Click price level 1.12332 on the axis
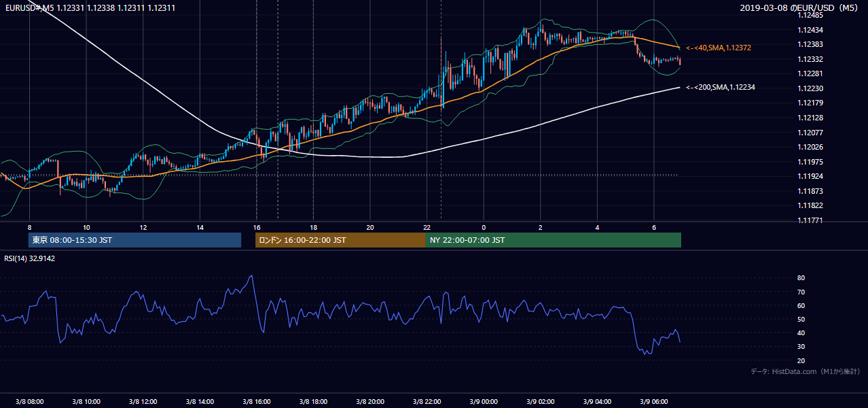The width and height of the screenshot is (868, 408). coord(811,59)
